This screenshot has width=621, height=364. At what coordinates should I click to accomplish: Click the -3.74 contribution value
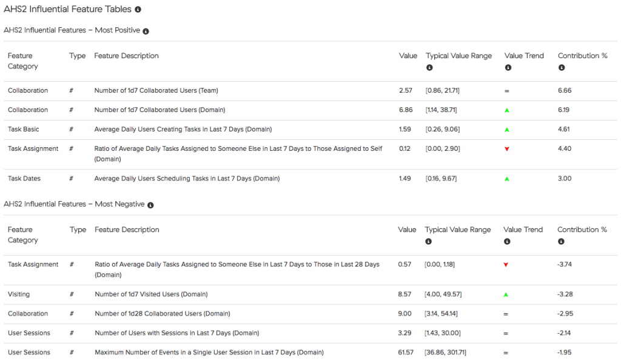click(x=565, y=264)
